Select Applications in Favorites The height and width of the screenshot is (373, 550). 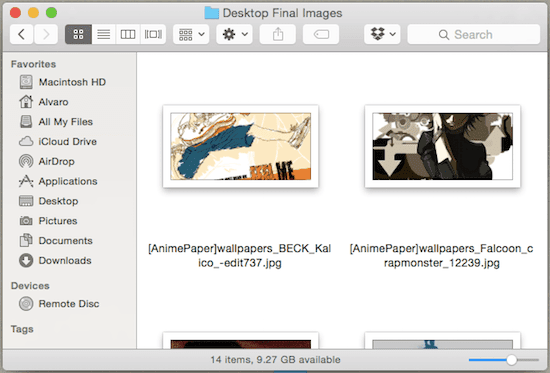58,181
